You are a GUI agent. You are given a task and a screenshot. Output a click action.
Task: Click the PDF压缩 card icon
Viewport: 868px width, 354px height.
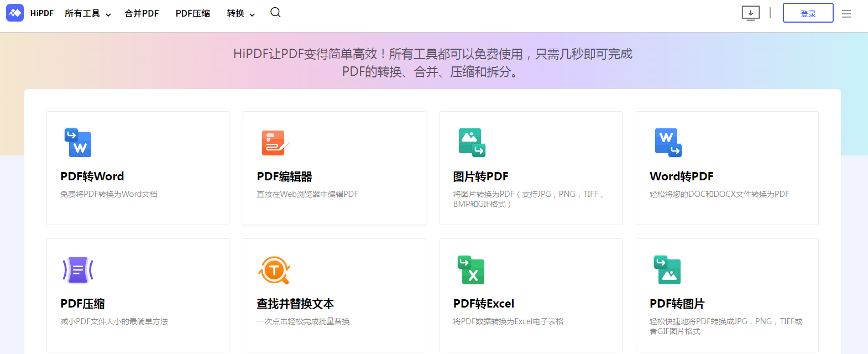click(x=78, y=270)
